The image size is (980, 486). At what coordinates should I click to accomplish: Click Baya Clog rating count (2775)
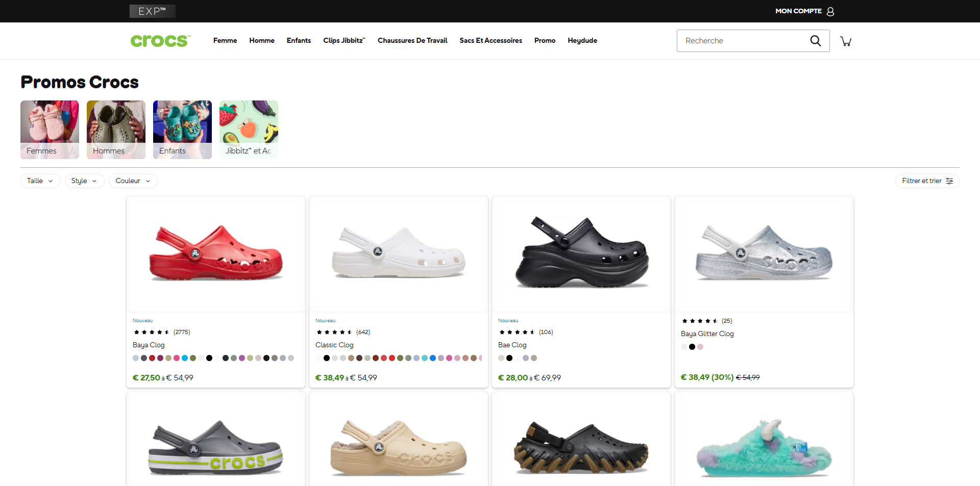coord(182,332)
